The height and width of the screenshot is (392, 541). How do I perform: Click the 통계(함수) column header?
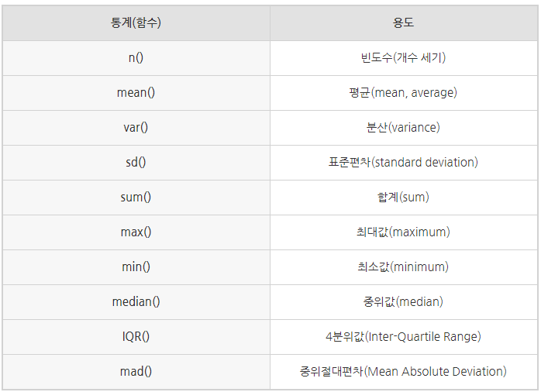136,23
